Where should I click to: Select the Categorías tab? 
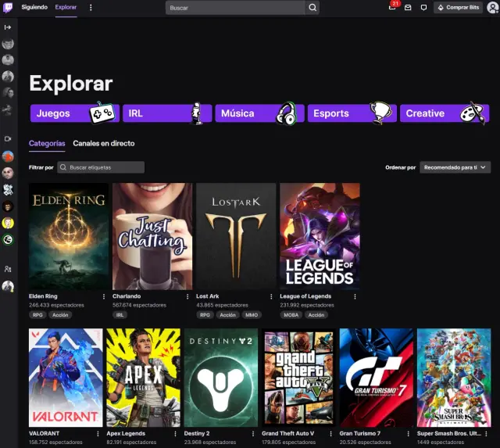click(47, 144)
